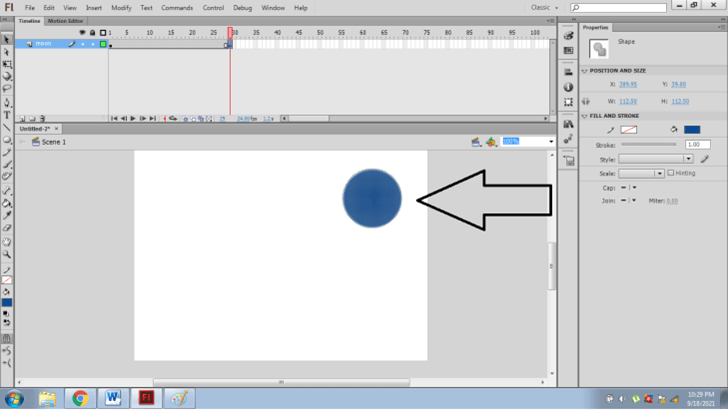Collapse the Fill and Stroke section

coord(585,116)
